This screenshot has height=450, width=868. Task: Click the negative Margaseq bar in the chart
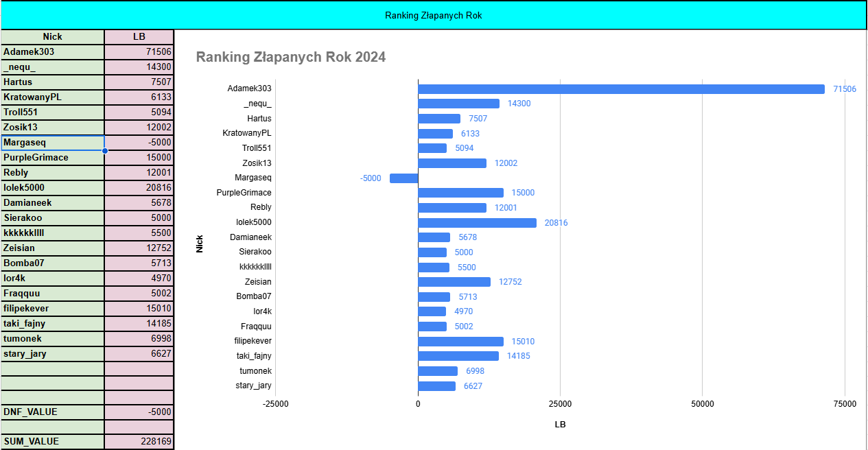403,178
